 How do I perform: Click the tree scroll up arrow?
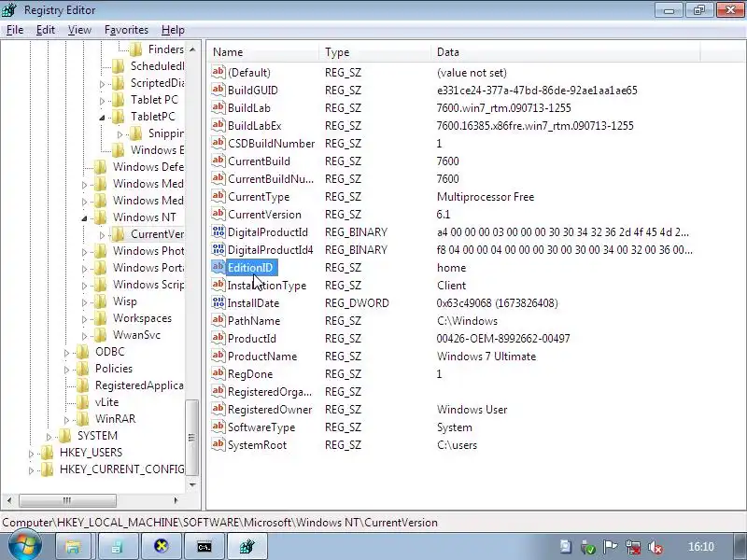(x=192, y=49)
